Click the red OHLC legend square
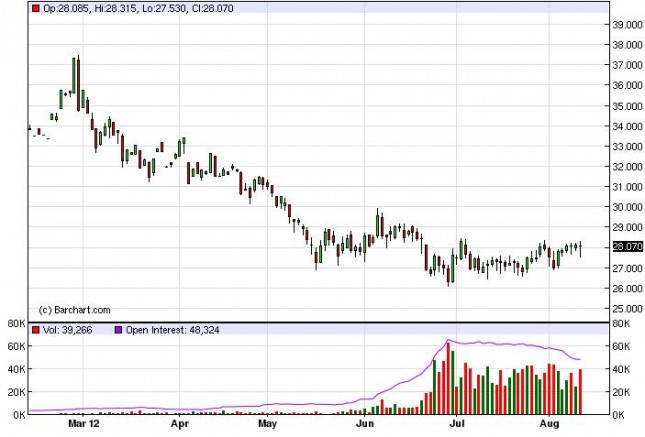The height and width of the screenshot is (437, 645). point(36,8)
